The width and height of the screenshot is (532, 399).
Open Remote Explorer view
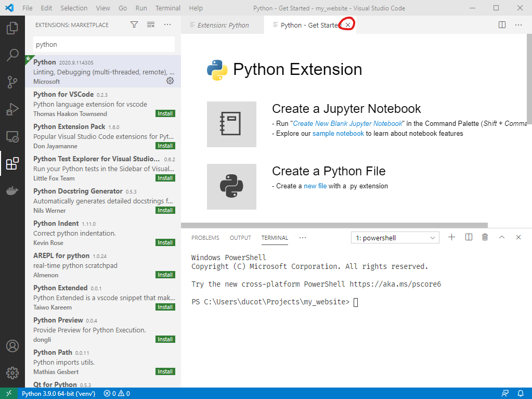[12, 137]
